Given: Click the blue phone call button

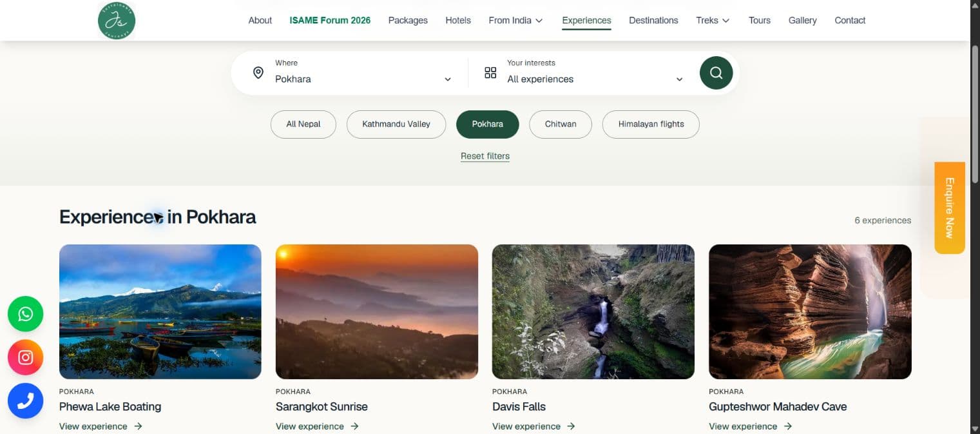Looking at the screenshot, I should tap(25, 401).
